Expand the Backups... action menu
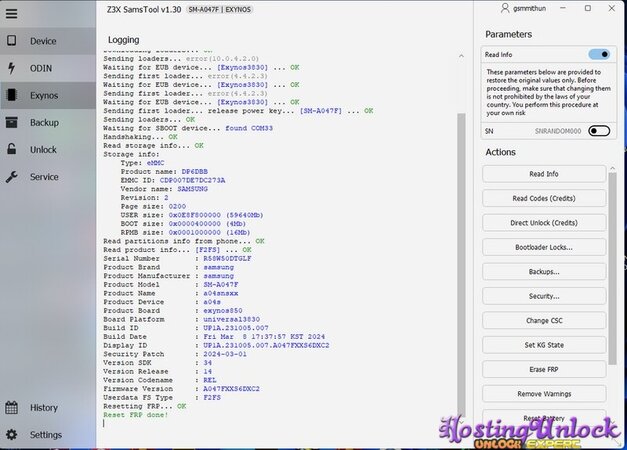The width and height of the screenshot is (627, 450). coord(544,271)
